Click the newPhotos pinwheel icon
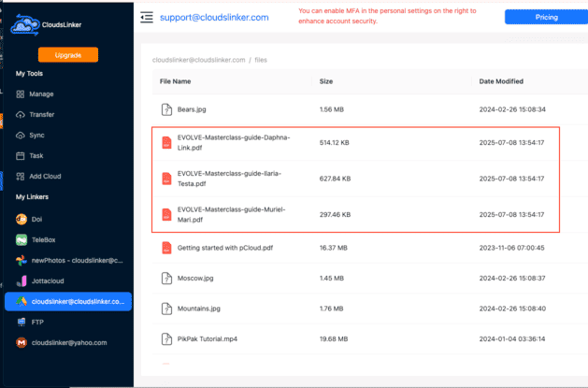Viewport: 588px width, 388px height. (x=22, y=260)
